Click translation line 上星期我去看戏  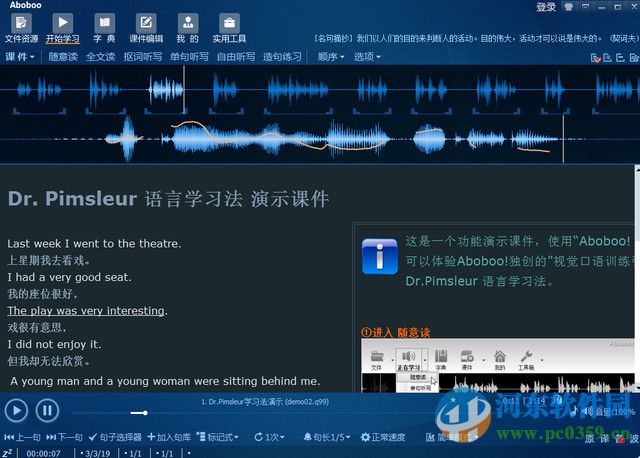49,260
